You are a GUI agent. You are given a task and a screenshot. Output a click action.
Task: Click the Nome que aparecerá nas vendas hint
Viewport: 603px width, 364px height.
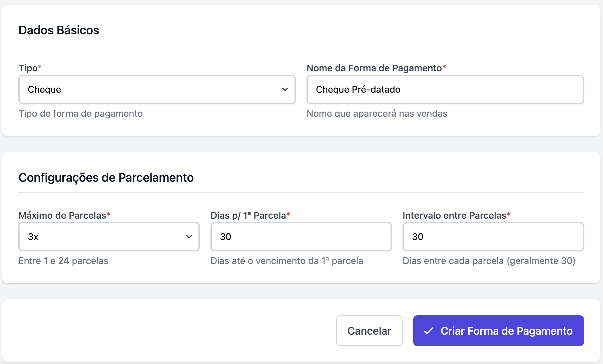377,113
